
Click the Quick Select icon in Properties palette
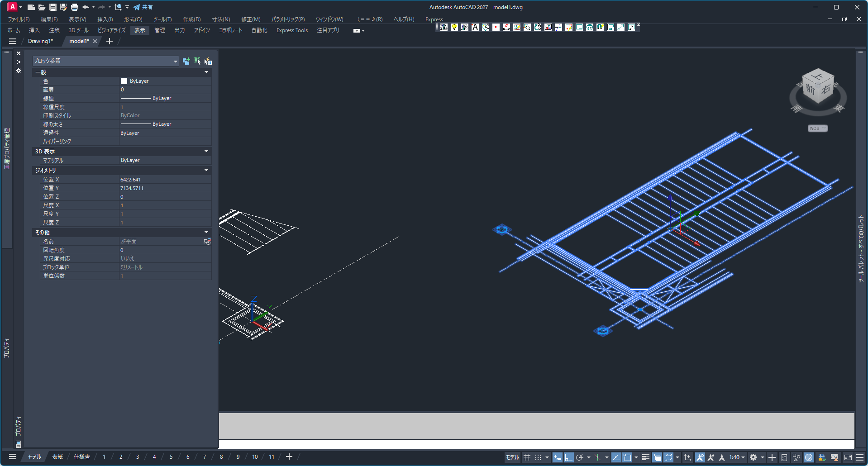pyautogui.click(x=208, y=61)
